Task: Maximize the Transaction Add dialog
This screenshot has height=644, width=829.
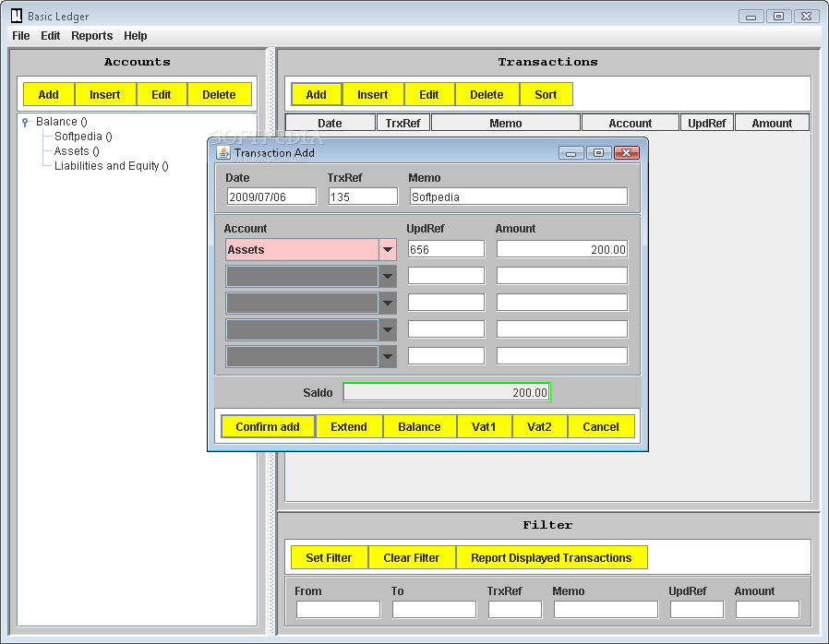Action: (x=598, y=152)
